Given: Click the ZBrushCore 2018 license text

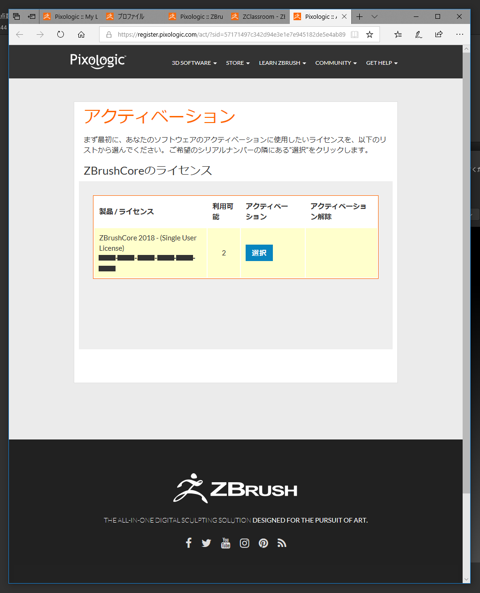Looking at the screenshot, I should point(148,243).
